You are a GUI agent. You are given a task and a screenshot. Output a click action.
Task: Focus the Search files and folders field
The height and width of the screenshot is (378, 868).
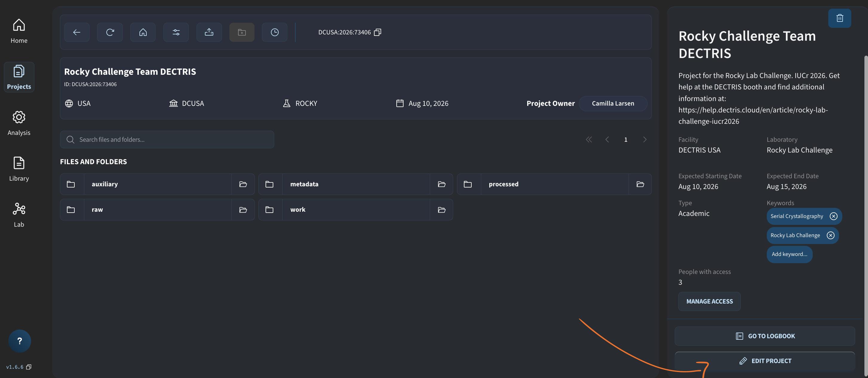pyautogui.click(x=167, y=140)
